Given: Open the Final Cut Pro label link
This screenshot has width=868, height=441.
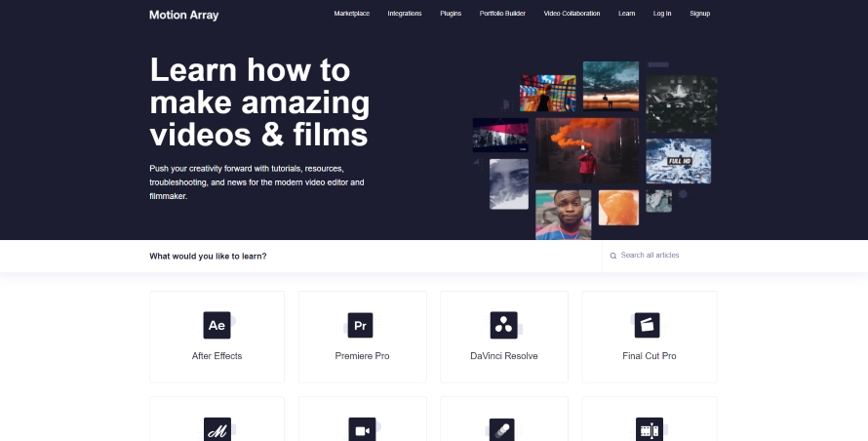Looking at the screenshot, I should click(649, 356).
